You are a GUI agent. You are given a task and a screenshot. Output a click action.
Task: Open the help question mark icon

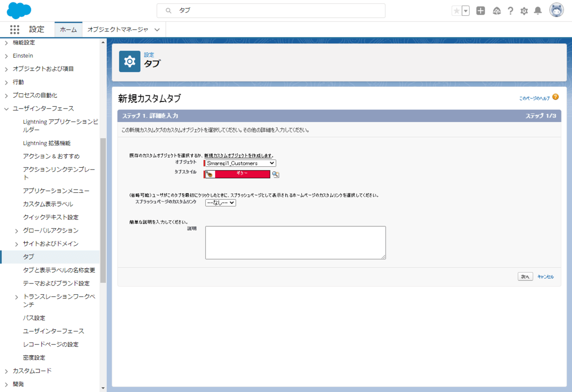[x=510, y=10]
